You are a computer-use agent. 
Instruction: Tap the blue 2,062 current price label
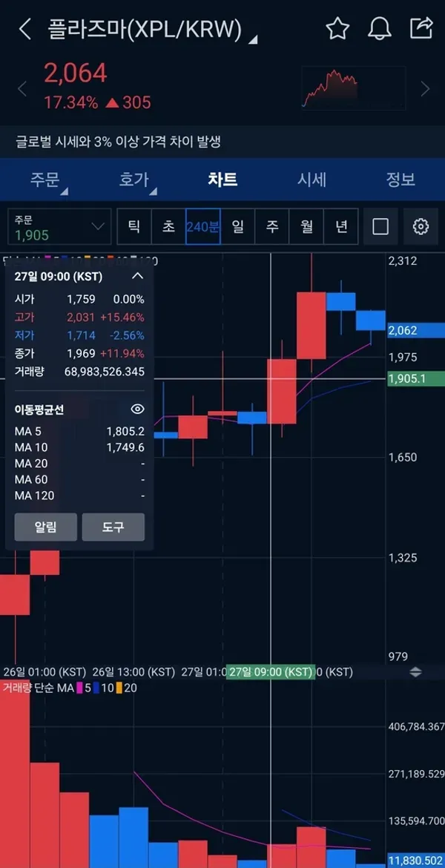(x=415, y=330)
